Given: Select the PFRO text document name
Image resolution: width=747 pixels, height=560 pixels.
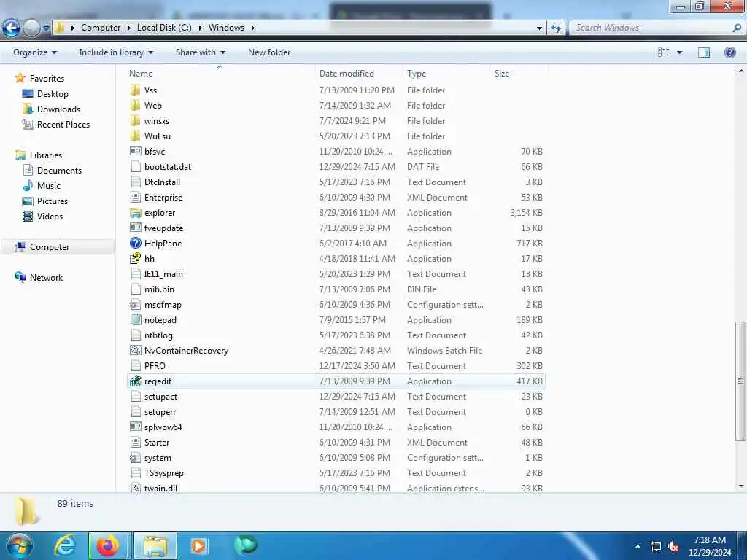Looking at the screenshot, I should click(x=155, y=366).
